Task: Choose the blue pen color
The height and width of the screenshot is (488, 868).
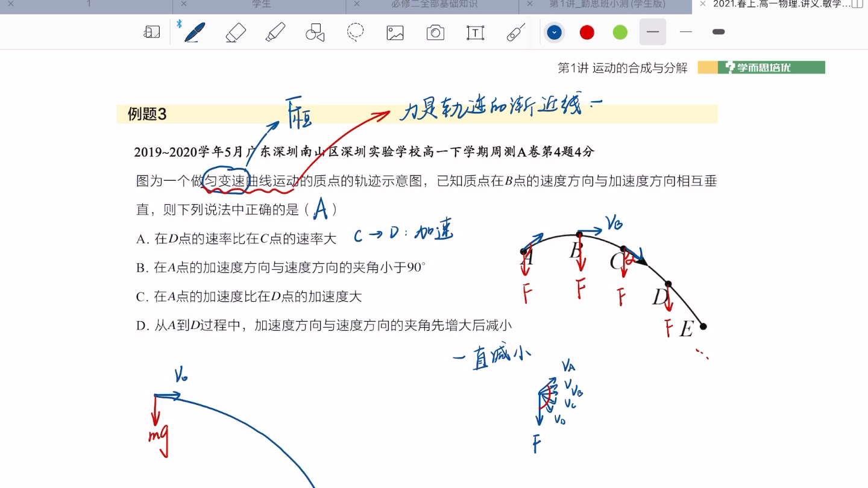Action: point(555,32)
